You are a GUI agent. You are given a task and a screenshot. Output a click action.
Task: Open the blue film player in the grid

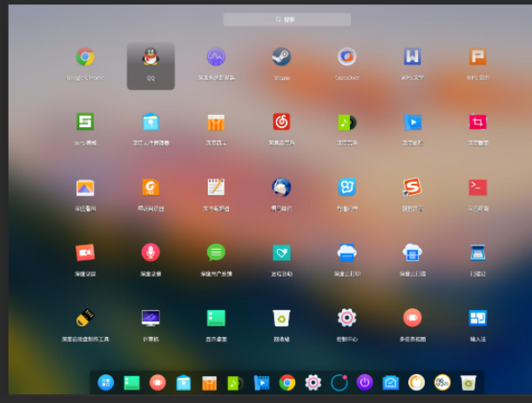pyautogui.click(x=412, y=122)
